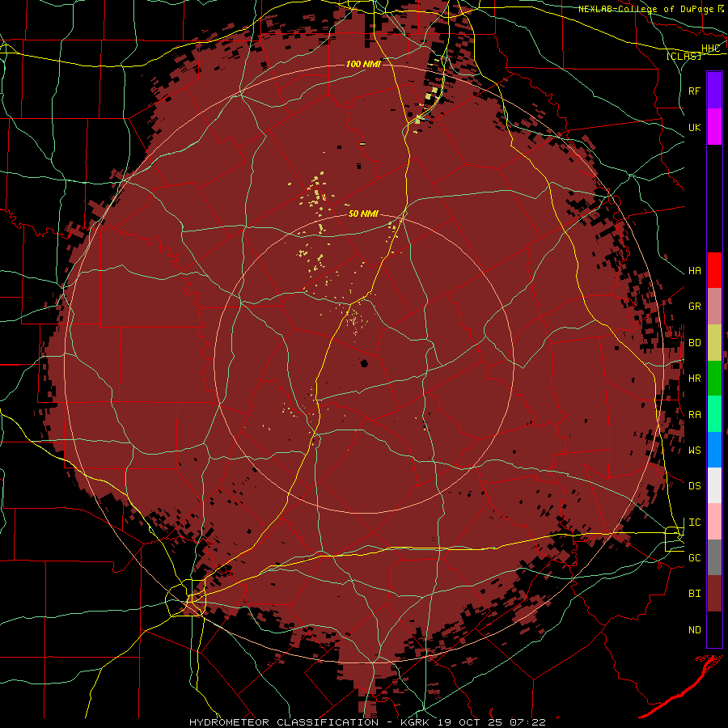Click the black radar site dot at center
Screen dimensions: 728x728
point(364,363)
